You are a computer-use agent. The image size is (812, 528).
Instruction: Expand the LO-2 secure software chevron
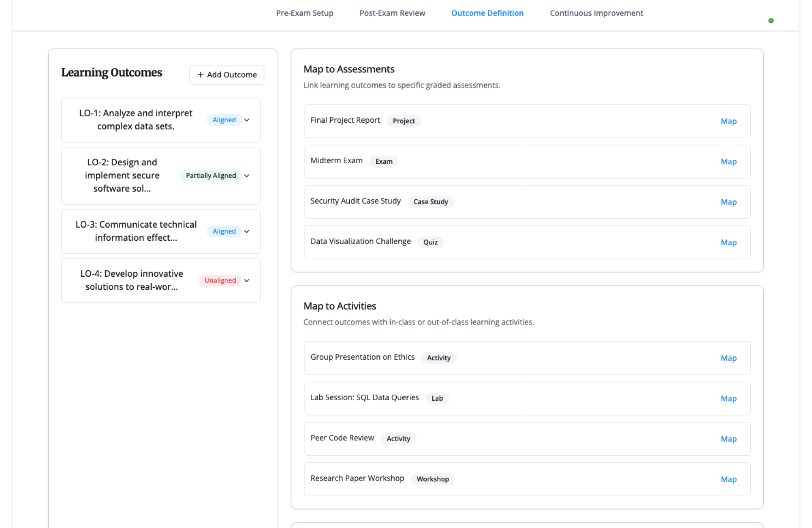(x=247, y=176)
